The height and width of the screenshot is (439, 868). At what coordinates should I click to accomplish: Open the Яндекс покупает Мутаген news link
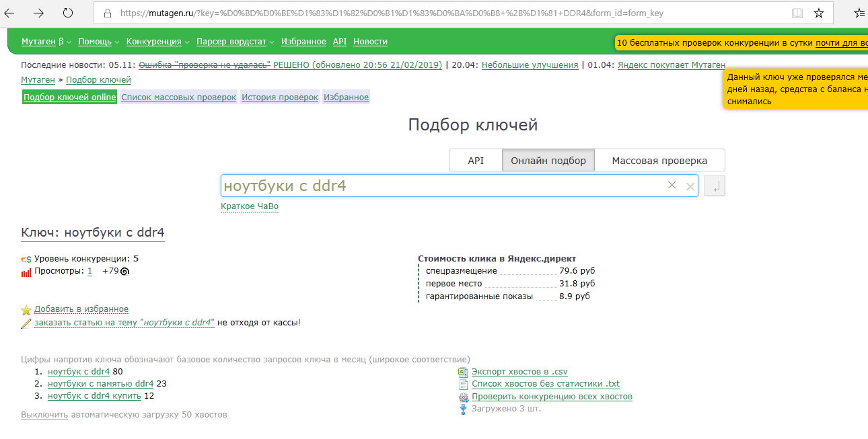(672, 65)
